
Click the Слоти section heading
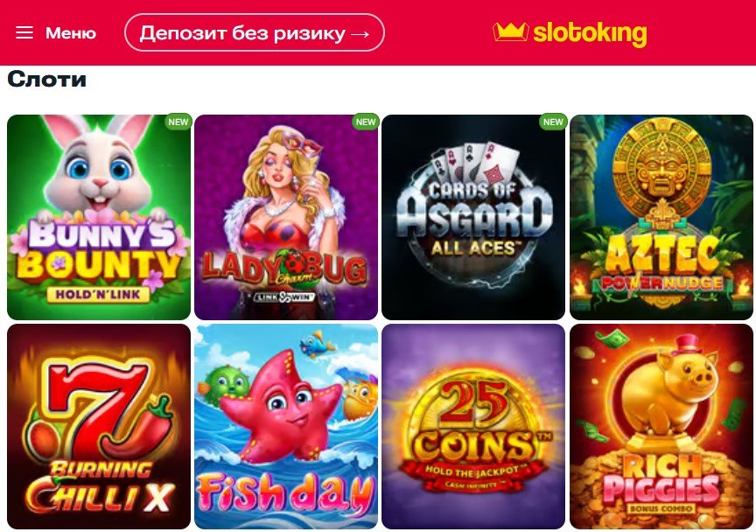46,79
